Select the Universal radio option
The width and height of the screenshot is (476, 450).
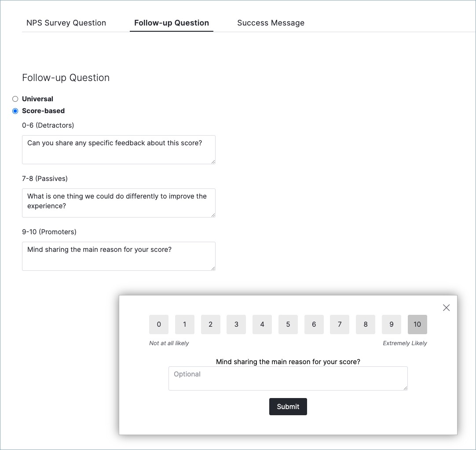click(15, 99)
